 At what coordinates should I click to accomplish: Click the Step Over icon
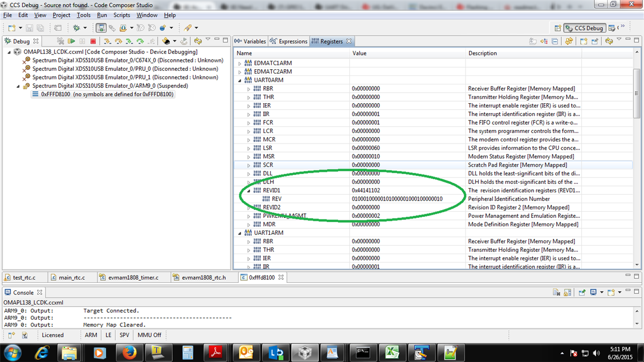pyautogui.click(x=118, y=41)
